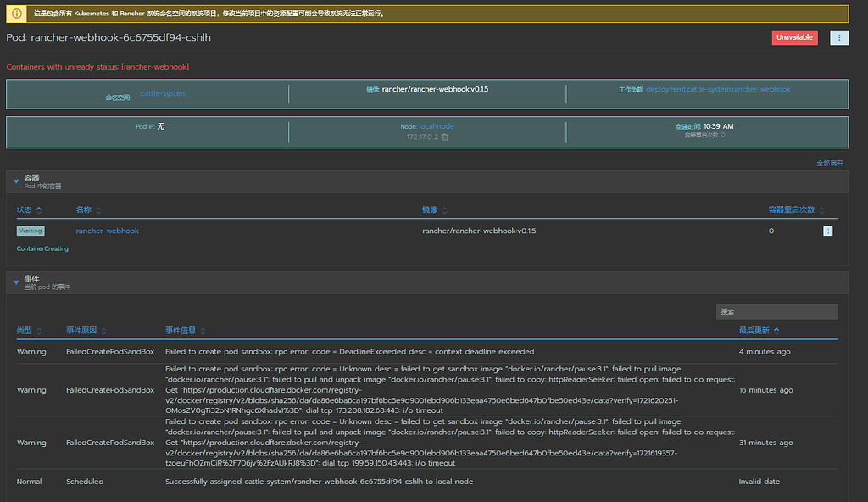Click the rancher-webhook container name link
Image resolution: width=868 pixels, height=502 pixels.
tap(107, 231)
